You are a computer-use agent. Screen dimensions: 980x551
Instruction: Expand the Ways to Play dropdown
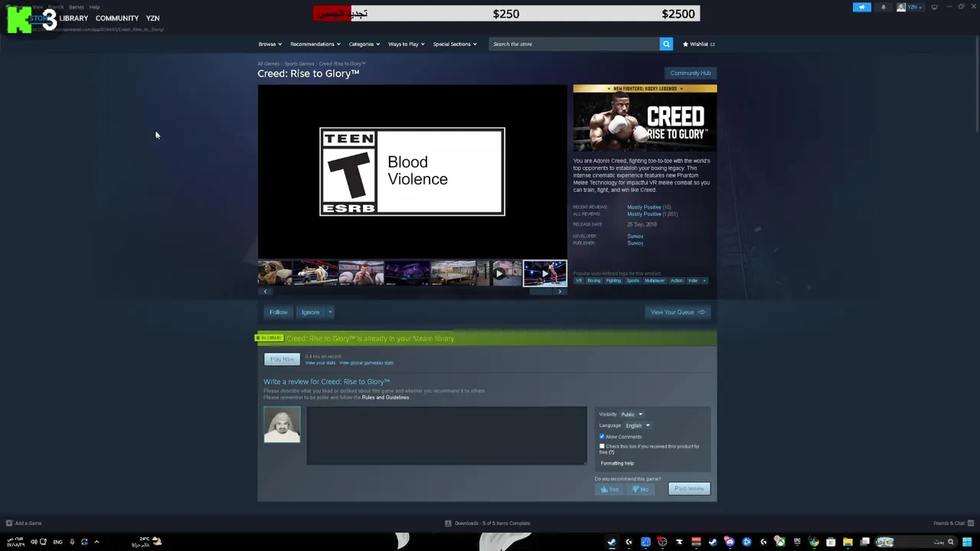click(407, 44)
